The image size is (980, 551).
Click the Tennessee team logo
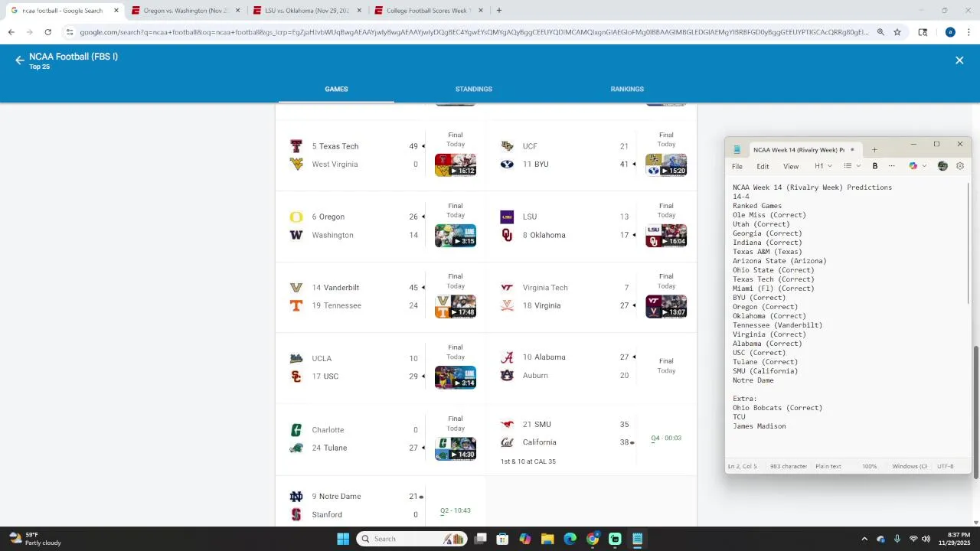[x=296, y=305]
